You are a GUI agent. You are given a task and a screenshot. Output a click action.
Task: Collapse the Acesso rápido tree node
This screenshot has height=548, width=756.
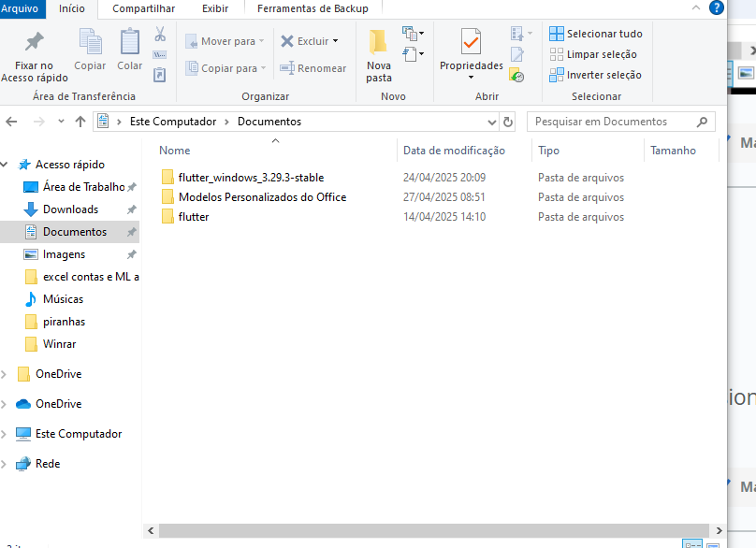click(x=5, y=165)
